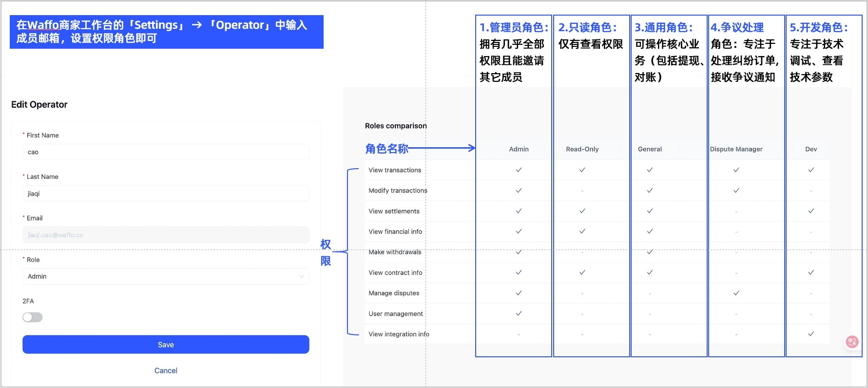
Task: Click the Dev checkmark for View settlements
Action: point(811,211)
